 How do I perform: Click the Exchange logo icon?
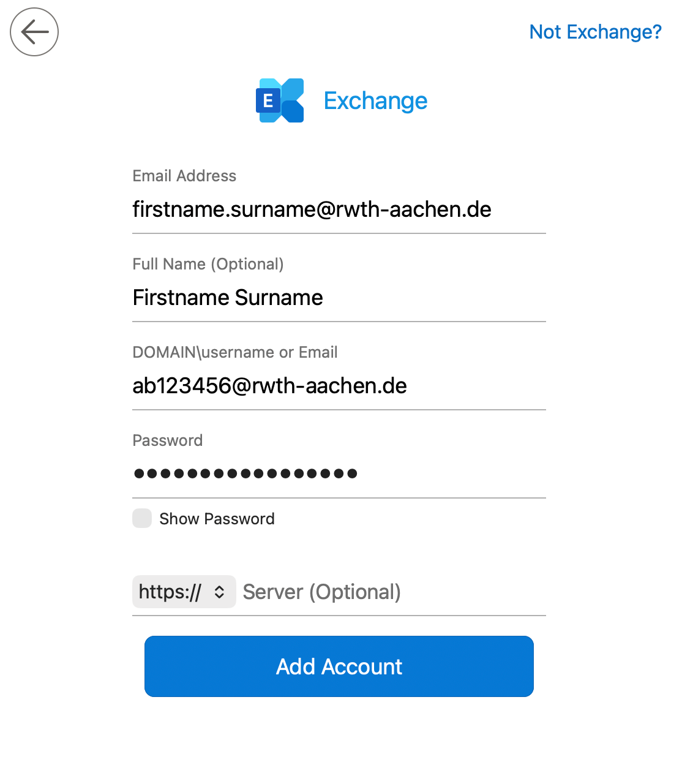[280, 100]
